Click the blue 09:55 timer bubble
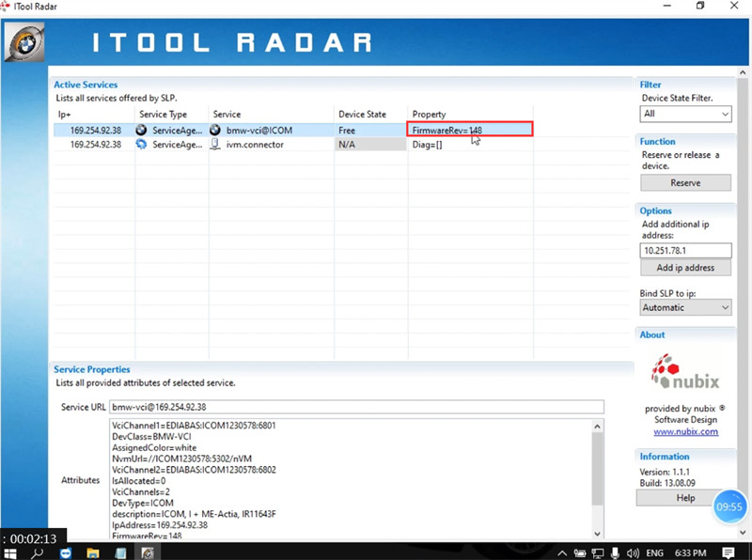This screenshot has width=752, height=560. point(729,506)
